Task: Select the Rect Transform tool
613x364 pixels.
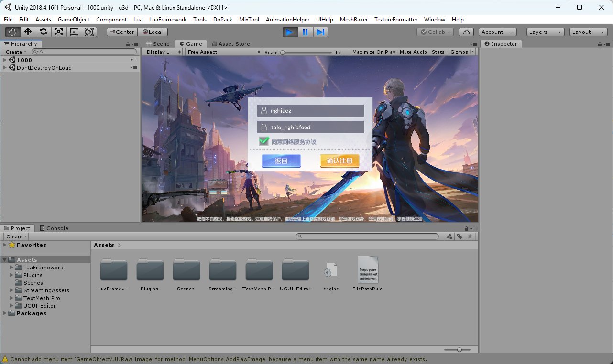Action: pyautogui.click(x=74, y=32)
